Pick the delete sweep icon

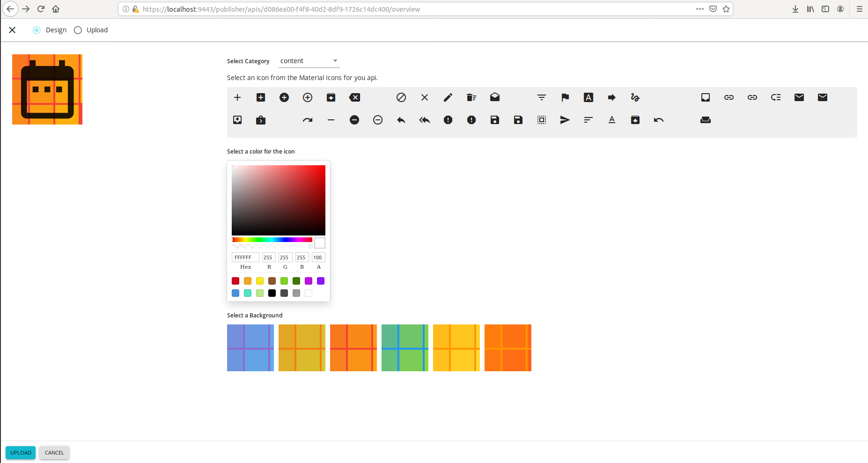pos(471,97)
